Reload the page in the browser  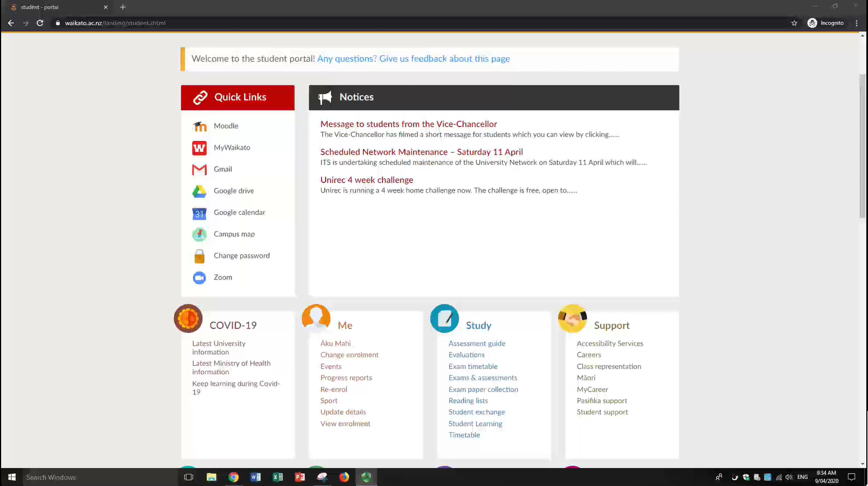pyautogui.click(x=40, y=23)
